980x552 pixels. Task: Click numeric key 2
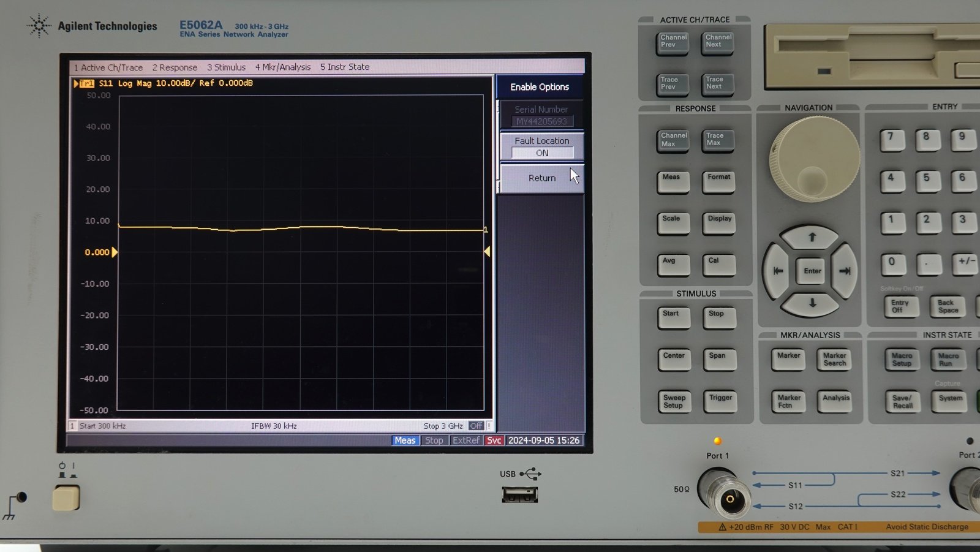point(929,224)
